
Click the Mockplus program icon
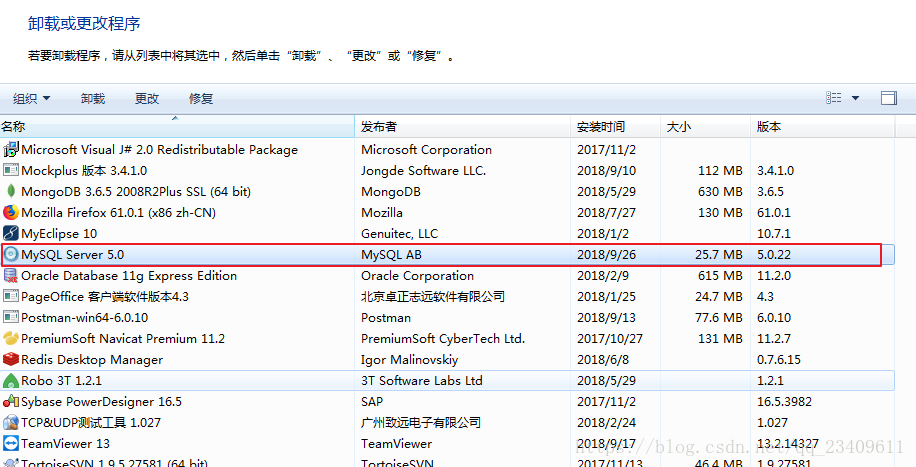click(x=11, y=171)
